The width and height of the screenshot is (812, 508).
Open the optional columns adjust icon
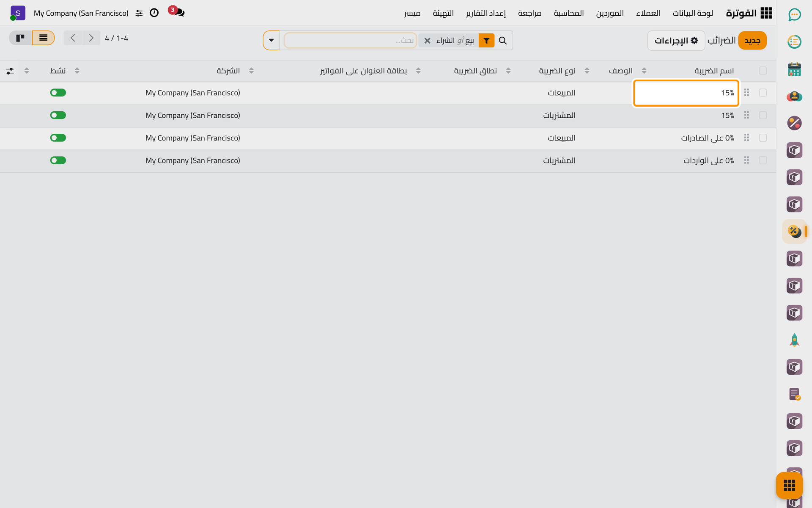pyautogui.click(x=10, y=71)
